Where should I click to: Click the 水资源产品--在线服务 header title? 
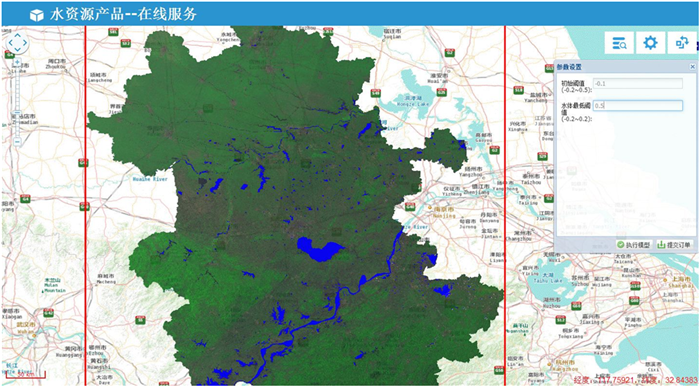click(122, 14)
